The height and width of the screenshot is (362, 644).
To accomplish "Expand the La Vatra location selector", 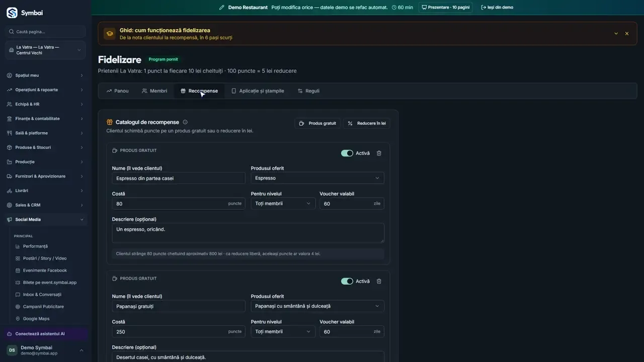I will tap(46, 50).
